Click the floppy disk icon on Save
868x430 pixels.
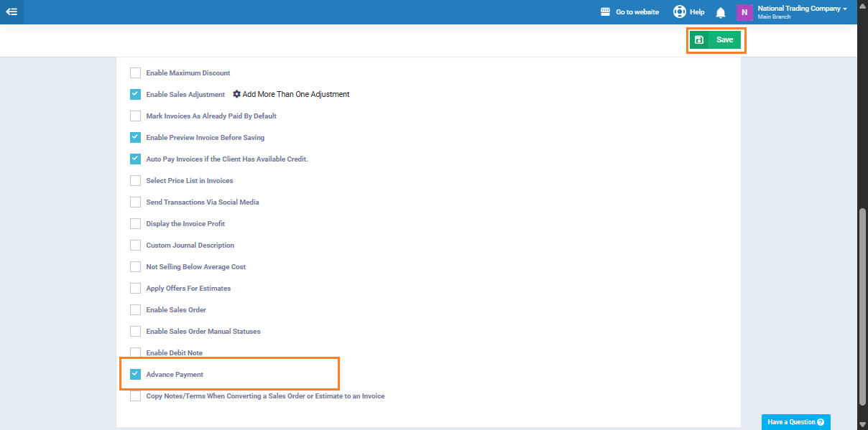[x=699, y=40]
